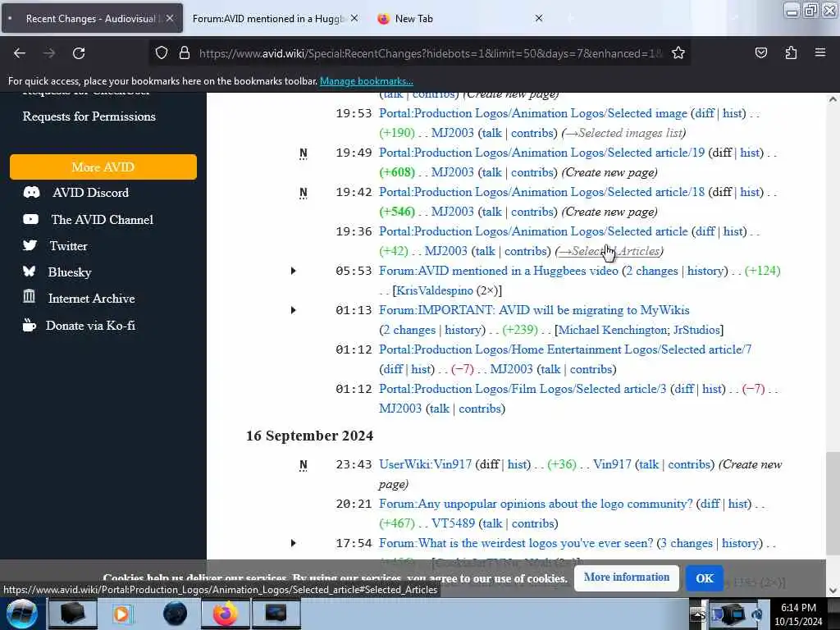Close the Recent Changes tab
The image size is (840, 630).
pos(170,18)
